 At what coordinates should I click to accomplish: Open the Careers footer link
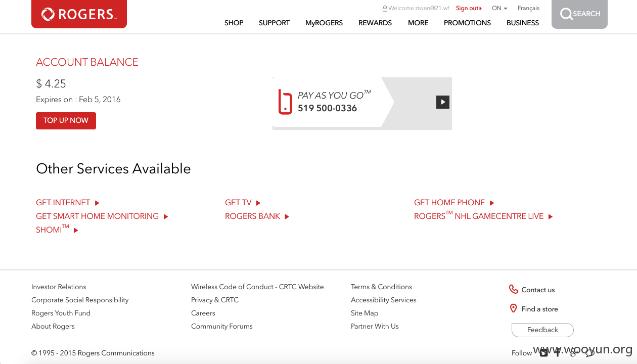tap(203, 313)
